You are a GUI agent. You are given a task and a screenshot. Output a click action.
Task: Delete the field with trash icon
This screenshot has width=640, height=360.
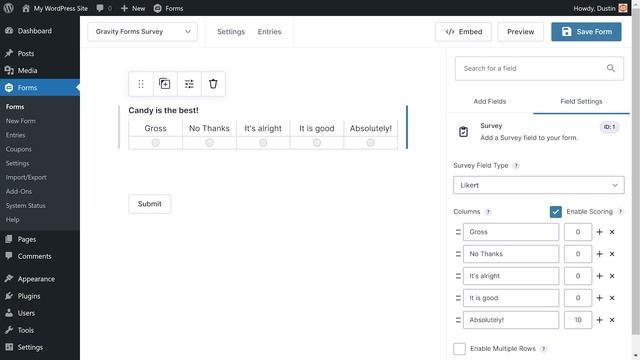tap(213, 84)
